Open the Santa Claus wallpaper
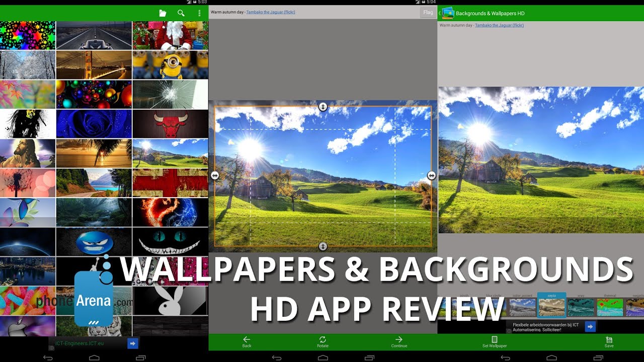Screen dimensions: 644x362 point(170,35)
